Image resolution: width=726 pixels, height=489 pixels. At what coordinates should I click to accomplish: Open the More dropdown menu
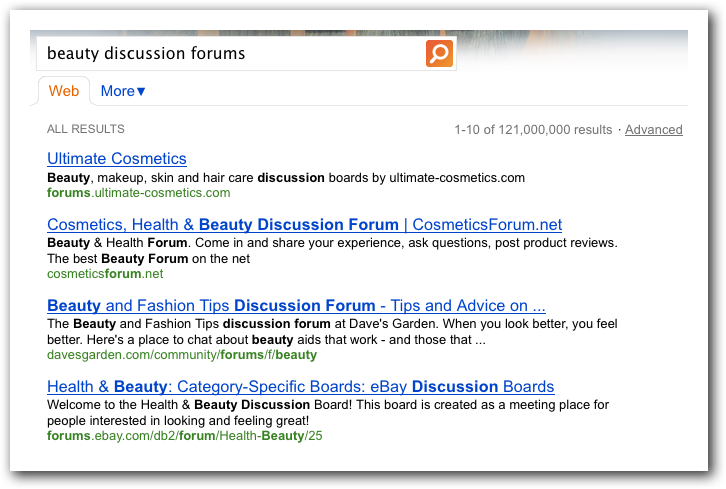click(x=123, y=91)
